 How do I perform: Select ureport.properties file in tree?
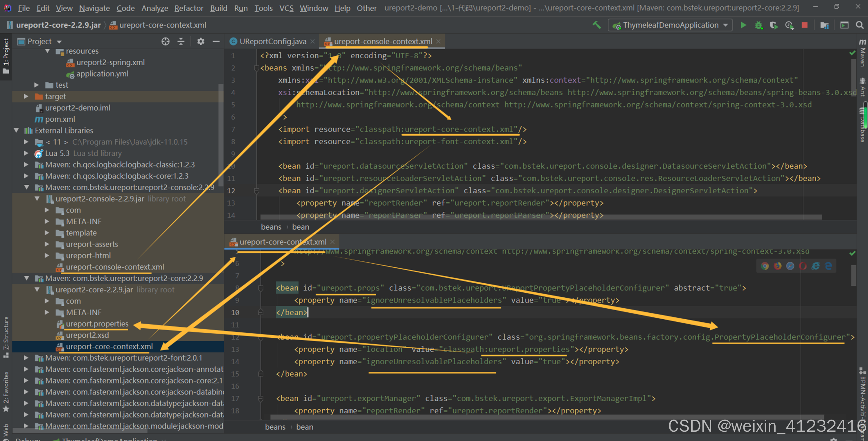click(x=97, y=324)
